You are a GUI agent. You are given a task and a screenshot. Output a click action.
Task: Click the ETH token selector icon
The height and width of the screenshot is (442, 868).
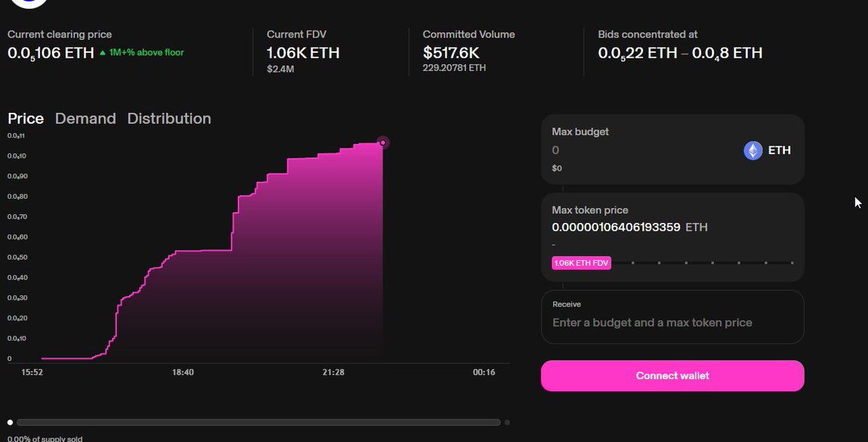753,150
